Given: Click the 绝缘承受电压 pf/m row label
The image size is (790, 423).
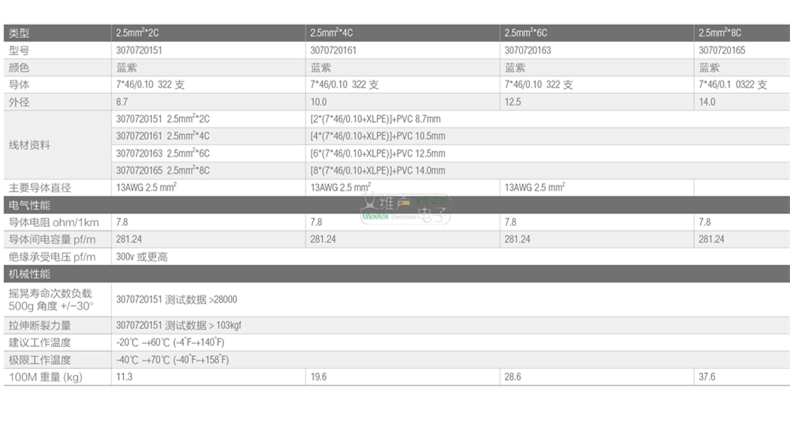Looking at the screenshot, I should tap(52, 257).
